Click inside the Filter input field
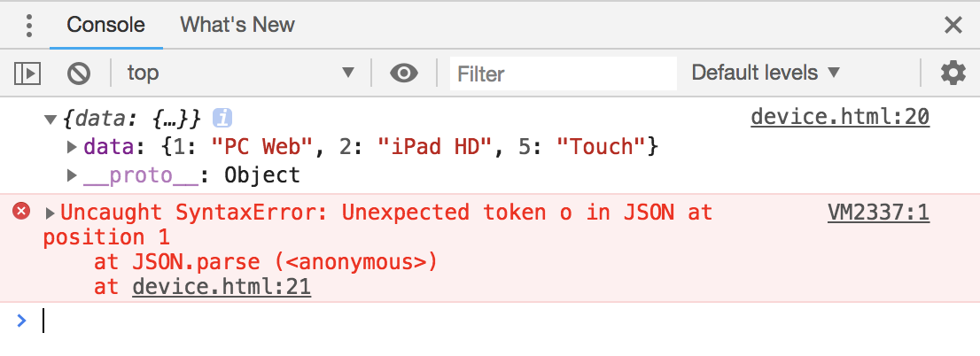The image size is (980, 356). click(x=564, y=74)
